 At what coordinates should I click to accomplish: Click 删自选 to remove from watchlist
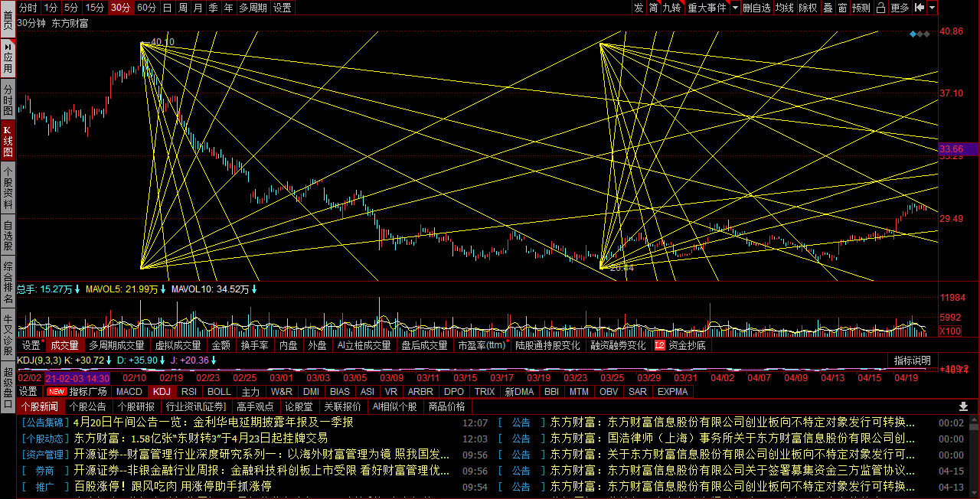click(x=756, y=8)
